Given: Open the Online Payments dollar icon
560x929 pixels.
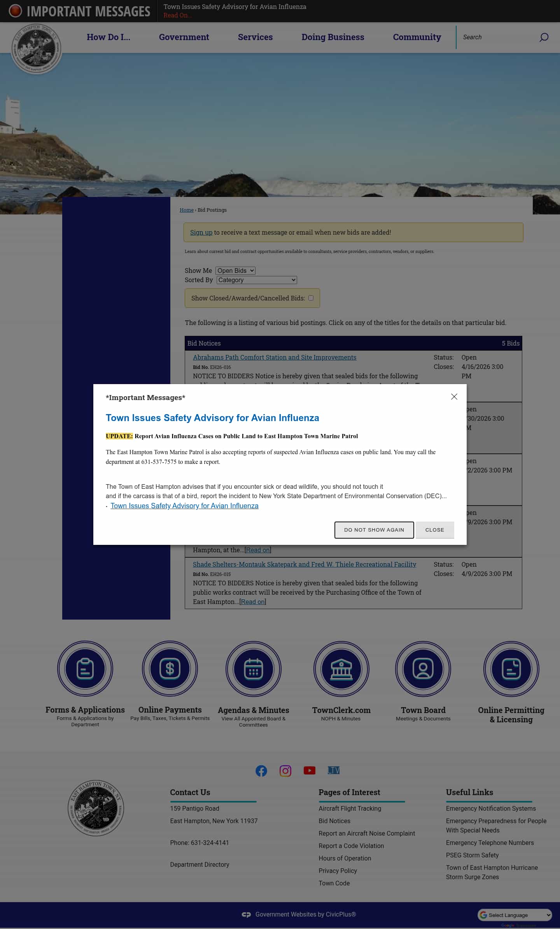Looking at the screenshot, I should 170,669.
